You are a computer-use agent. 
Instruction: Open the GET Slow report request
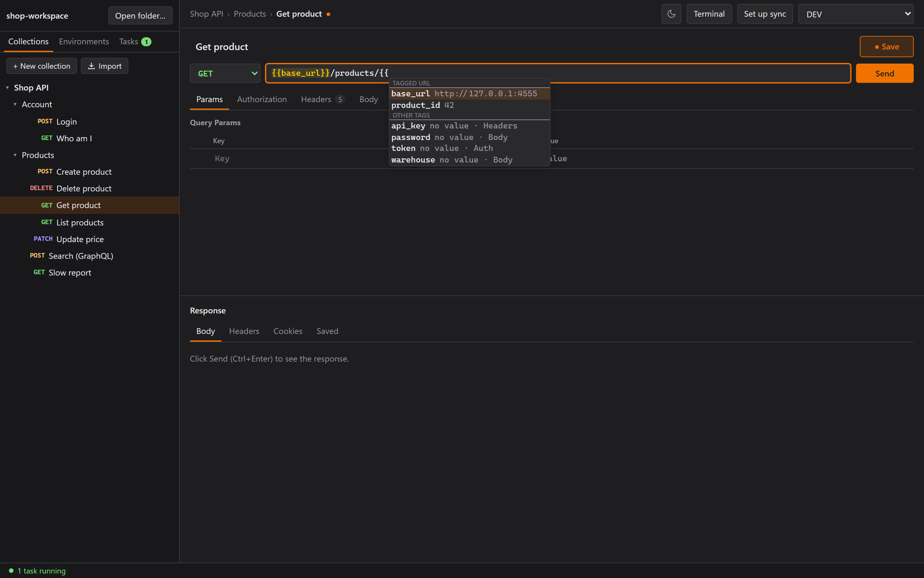click(x=90, y=273)
